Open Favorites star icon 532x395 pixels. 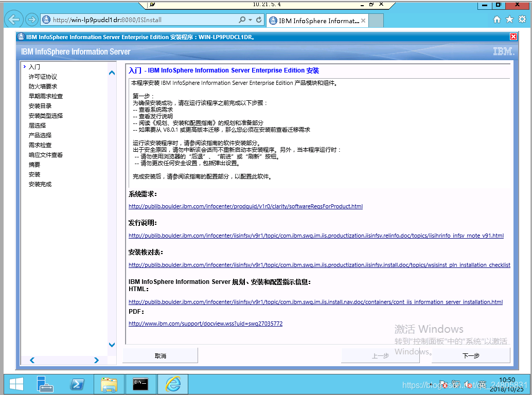tap(509, 20)
